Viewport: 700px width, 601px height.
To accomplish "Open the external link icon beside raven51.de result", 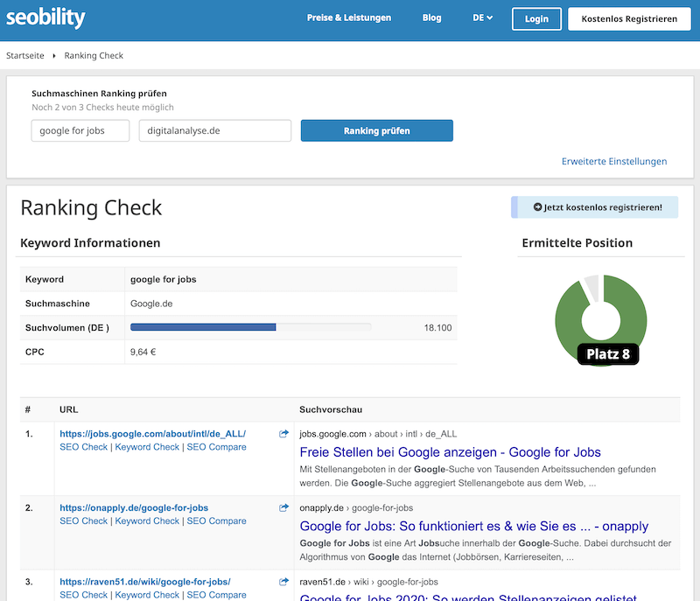I will pyautogui.click(x=282, y=580).
